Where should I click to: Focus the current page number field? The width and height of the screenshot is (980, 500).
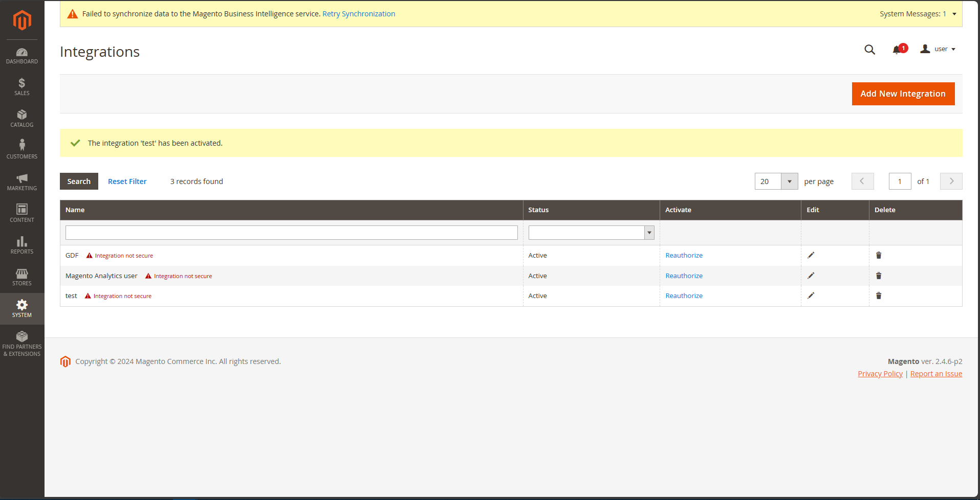pos(900,181)
